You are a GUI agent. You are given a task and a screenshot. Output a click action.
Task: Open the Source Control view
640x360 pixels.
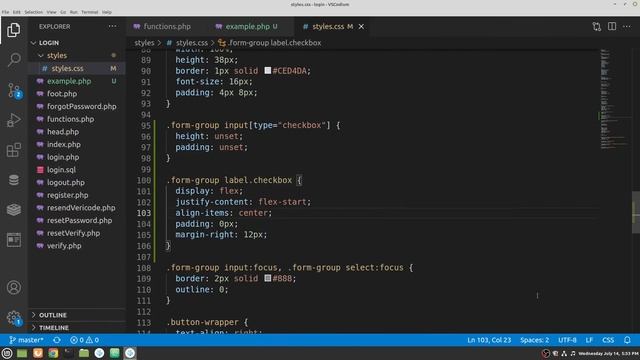(x=13, y=90)
